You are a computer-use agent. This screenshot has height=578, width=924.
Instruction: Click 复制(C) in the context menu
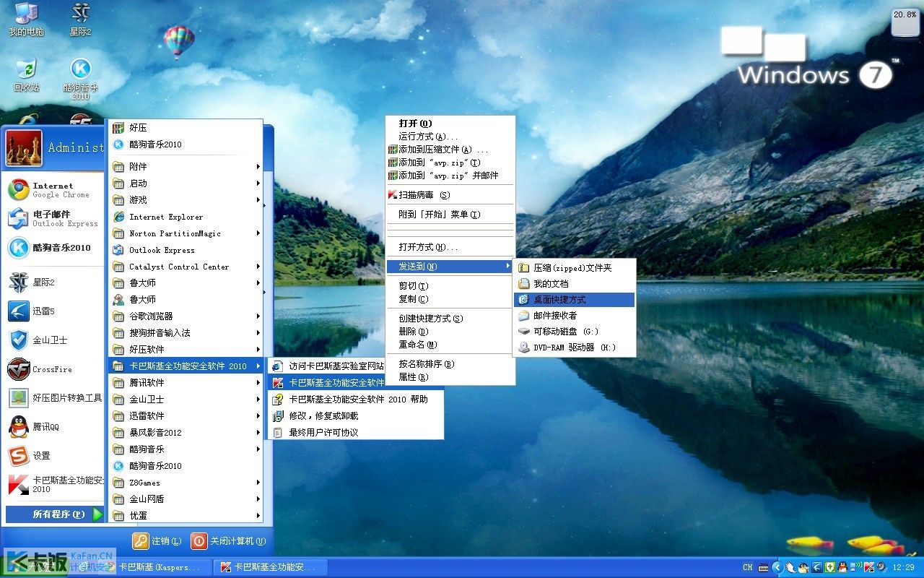coord(450,299)
